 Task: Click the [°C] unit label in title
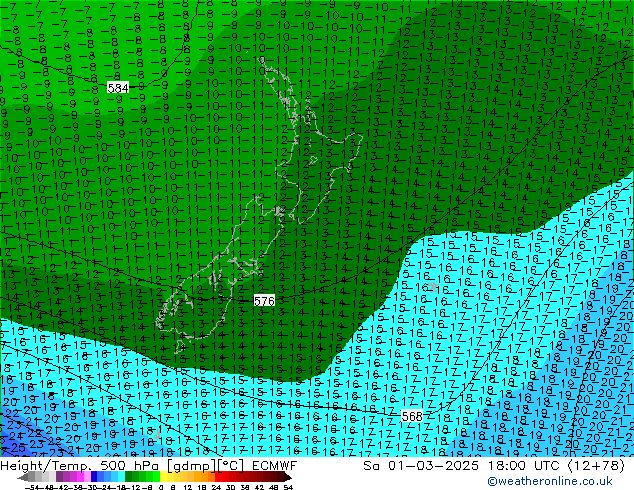pyautogui.click(x=231, y=466)
